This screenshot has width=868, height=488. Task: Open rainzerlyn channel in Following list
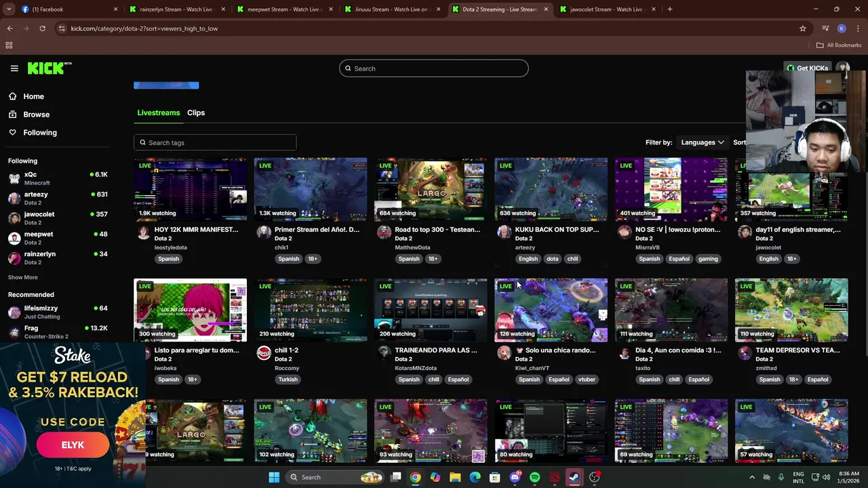[x=58, y=258]
